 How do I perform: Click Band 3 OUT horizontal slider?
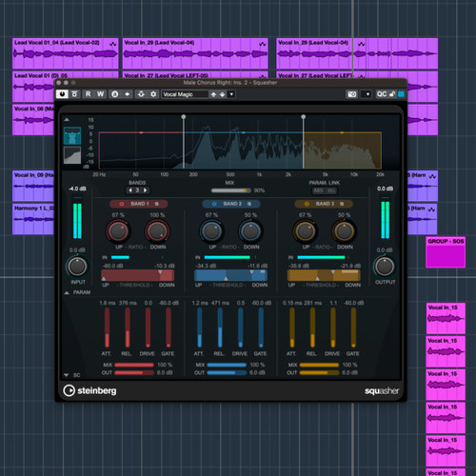[x=319, y=373]
